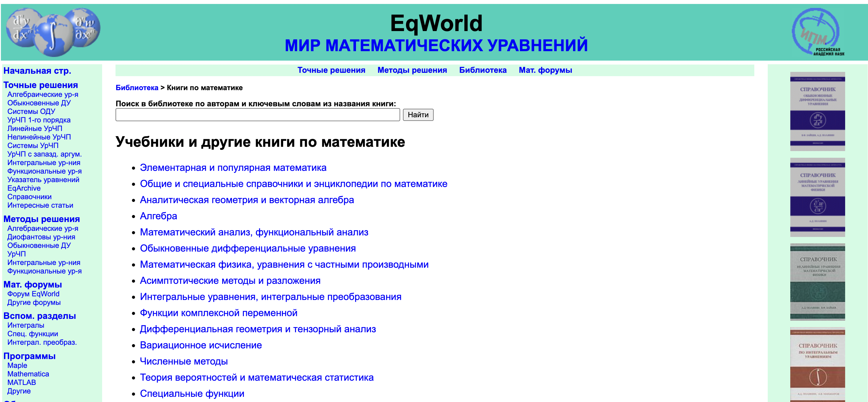
Task: Open Специальные функции book category
Action: [x=192, y=394]
